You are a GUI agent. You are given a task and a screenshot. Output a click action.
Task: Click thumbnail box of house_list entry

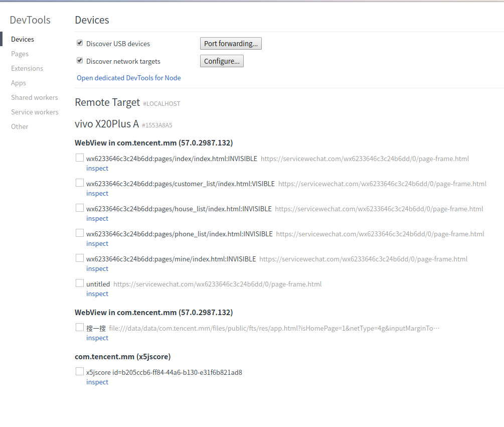point(80,208)
